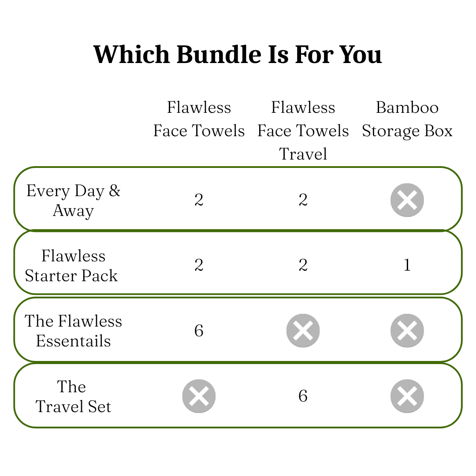Click quantity 2 Travel towels in Starter Pack row
This screenshot has width=476, height=476.
pyautogui.click(x=303, y=265)
